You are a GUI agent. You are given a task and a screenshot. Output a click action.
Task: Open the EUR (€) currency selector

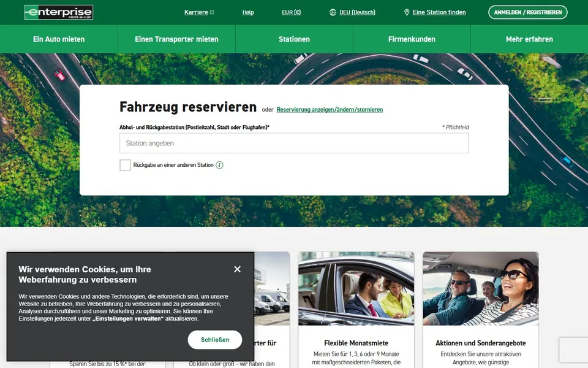291,12
